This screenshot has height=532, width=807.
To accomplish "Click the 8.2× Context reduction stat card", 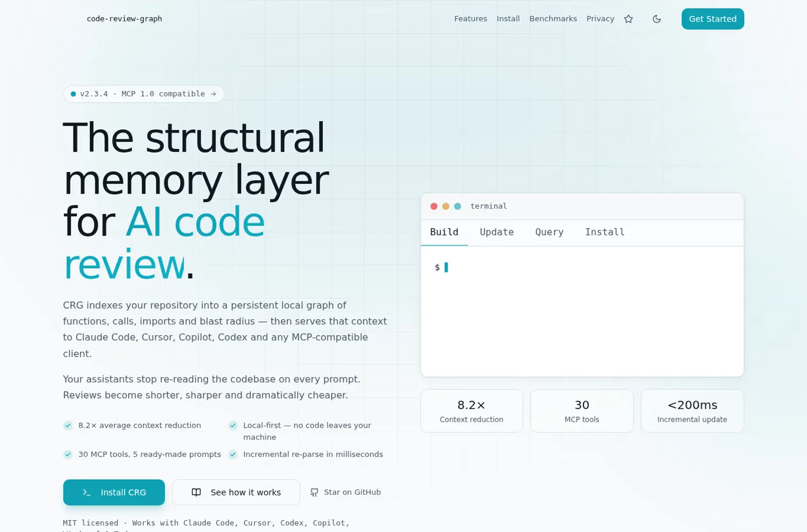I will tap(471, 411).
